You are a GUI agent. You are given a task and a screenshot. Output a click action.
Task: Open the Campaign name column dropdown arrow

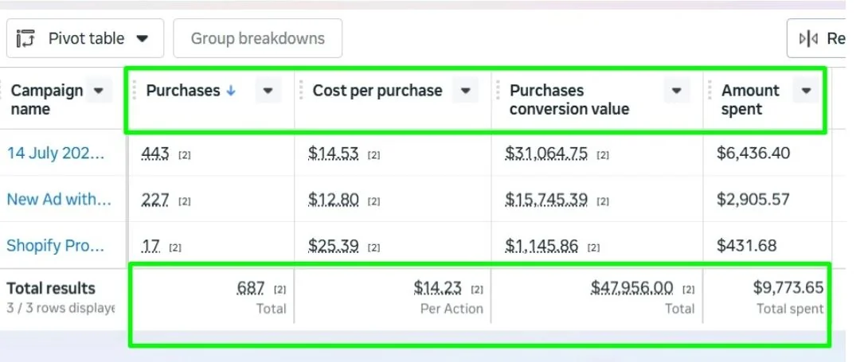[99, 91]
